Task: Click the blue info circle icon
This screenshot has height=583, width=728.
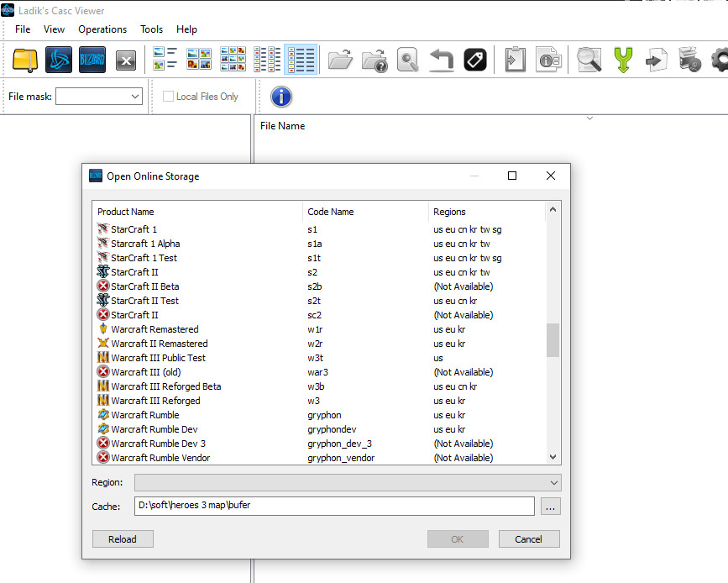Action: 281,97
